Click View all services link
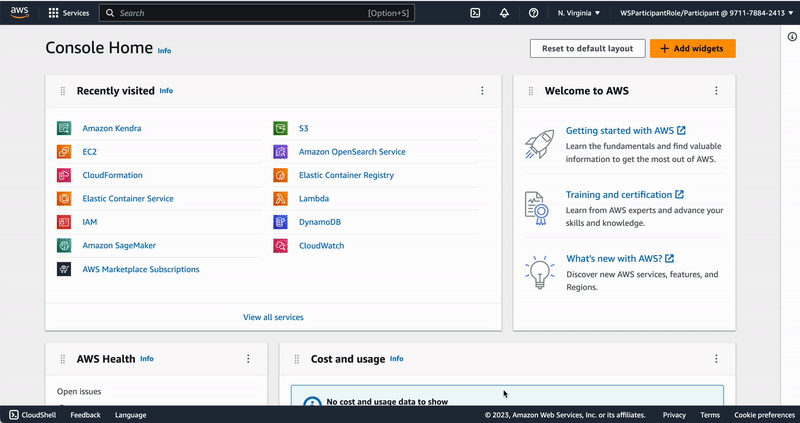 tap(273, 317)
